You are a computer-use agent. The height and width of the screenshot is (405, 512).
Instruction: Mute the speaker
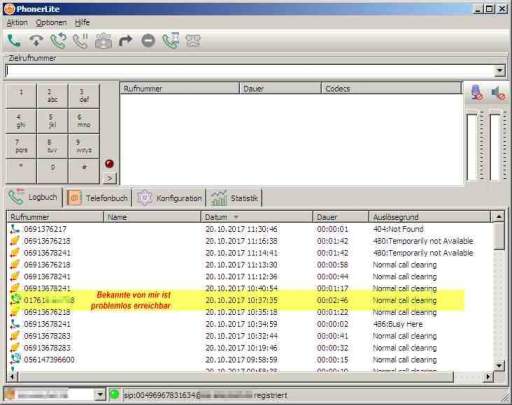499,92
